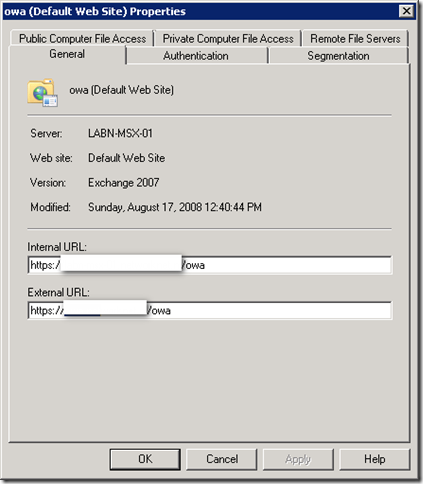Viewport: 423px width, 484px height.
Task: Click the greyed-out Apply button
Action: [x=298, y=459]
